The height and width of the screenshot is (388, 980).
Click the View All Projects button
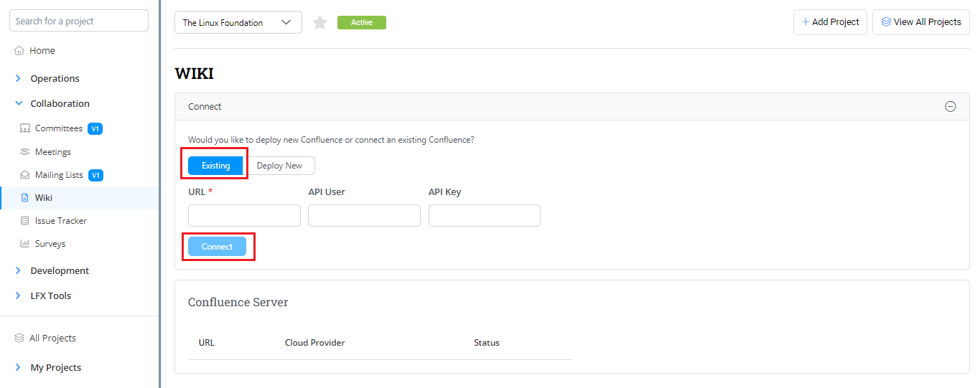tap(920, 22)
